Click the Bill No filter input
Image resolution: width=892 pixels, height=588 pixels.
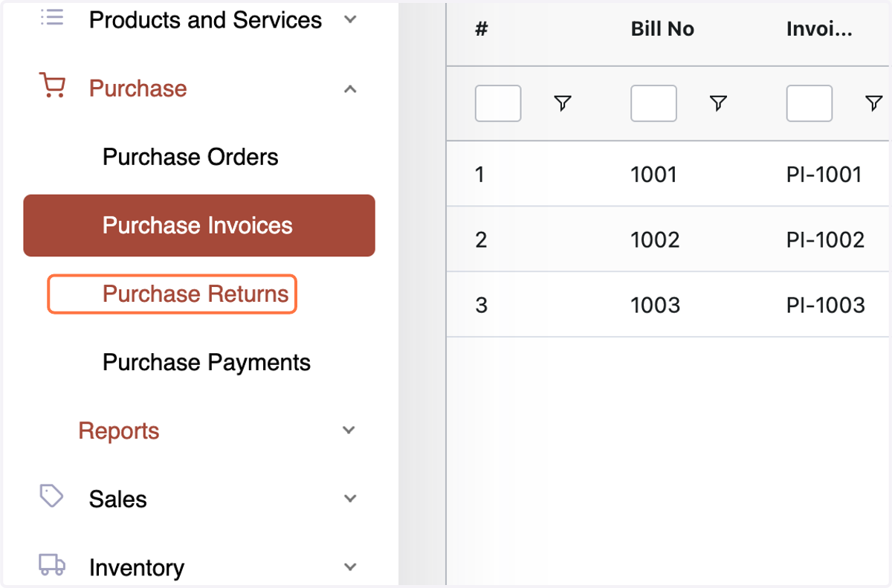click(653, 103)
